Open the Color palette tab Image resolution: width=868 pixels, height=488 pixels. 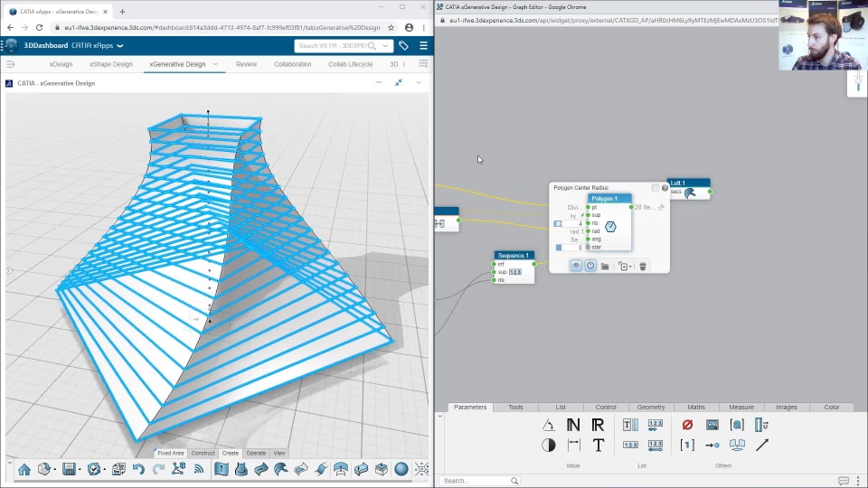coord(832,408)
